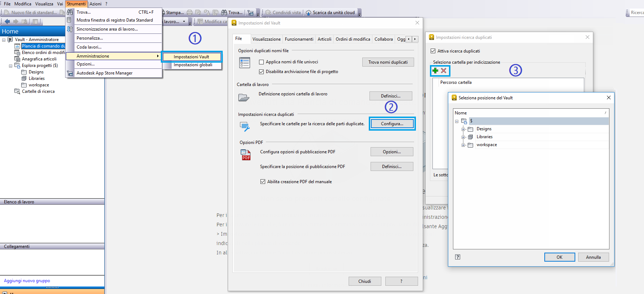Click the Anagrafica articoli icon
644x294 pixels.
[17, 59]
